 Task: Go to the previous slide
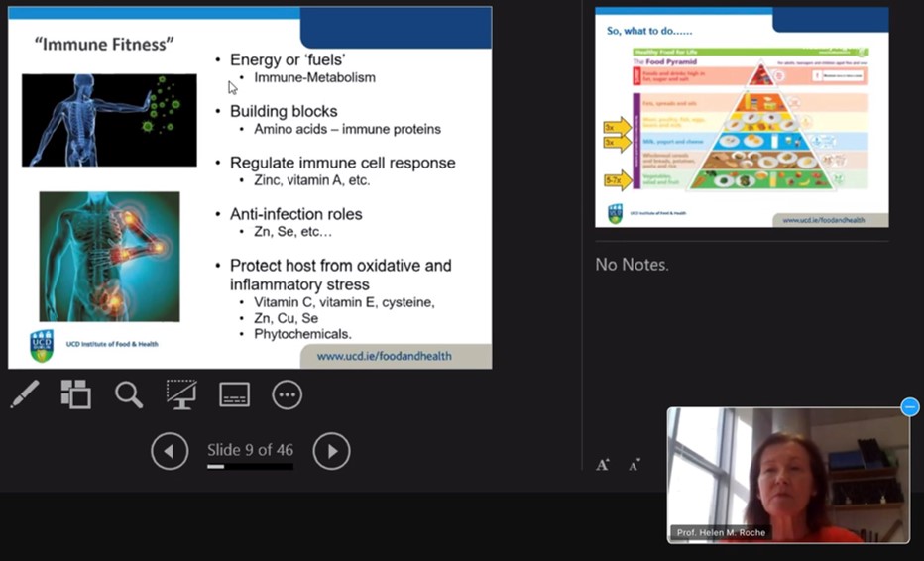pos(170,451)
